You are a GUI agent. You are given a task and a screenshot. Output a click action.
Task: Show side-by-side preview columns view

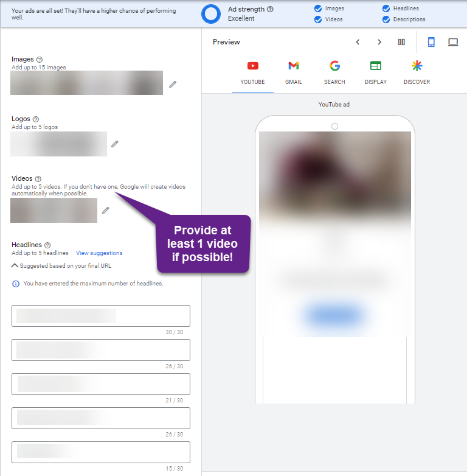pos(401,42)
